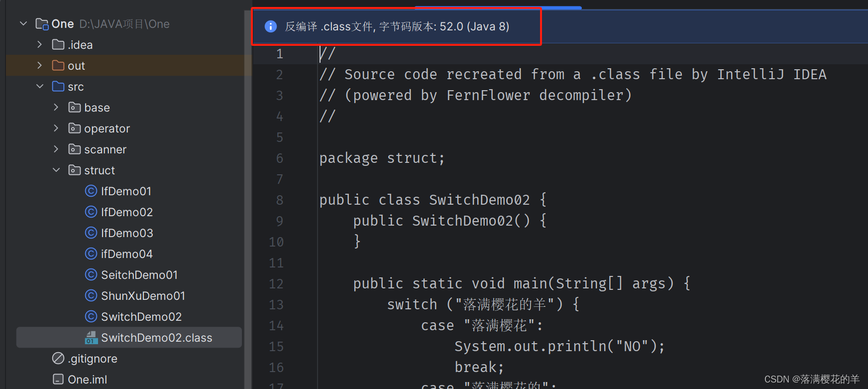Click the src source folder icon
The width and height of the screenshot is (868, 389).
point(58,86)
